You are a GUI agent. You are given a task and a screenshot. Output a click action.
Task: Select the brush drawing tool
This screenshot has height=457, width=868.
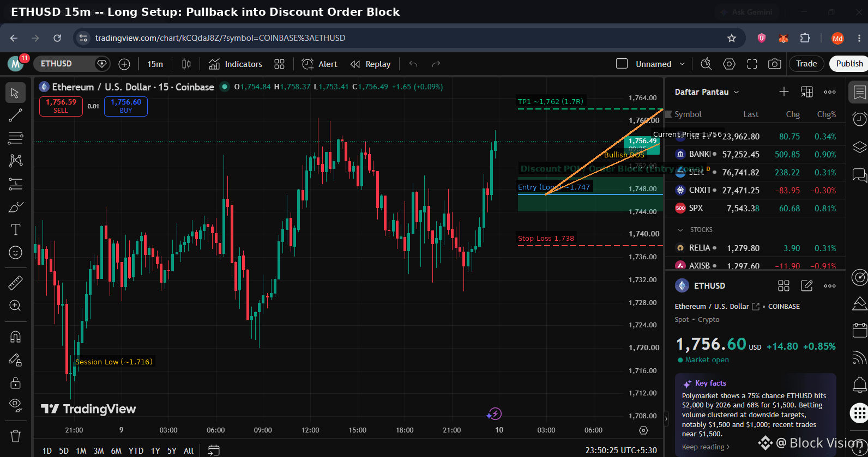click(x=15, y=207)
